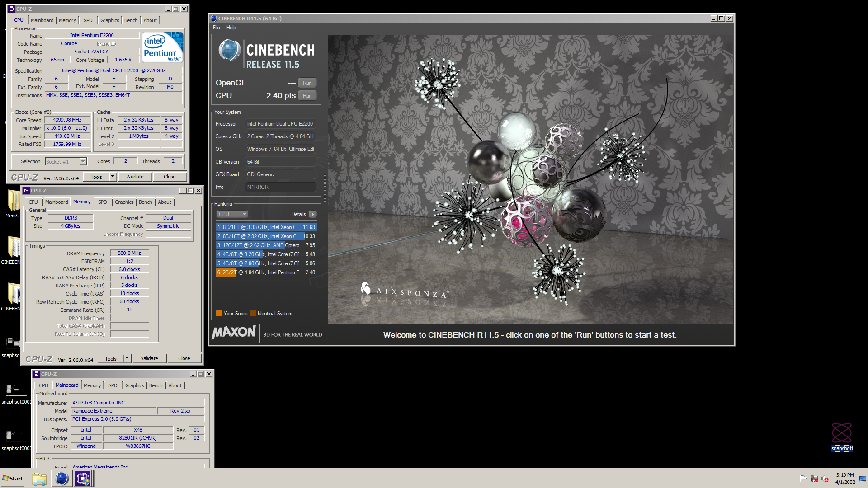Select About tab in Memory window
This screenshot has width=868, height=488.
point(165,202)
